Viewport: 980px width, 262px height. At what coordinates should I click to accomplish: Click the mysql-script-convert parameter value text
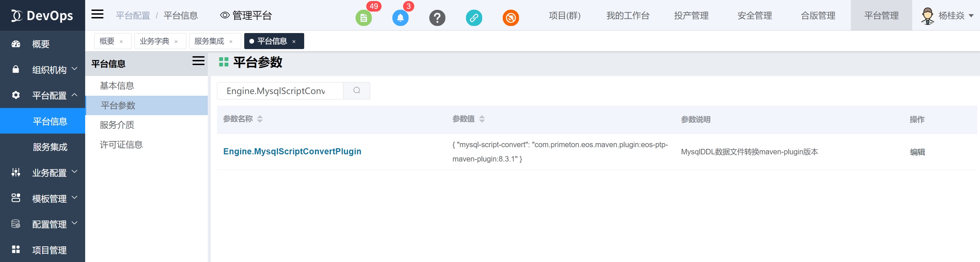point(560,152)
